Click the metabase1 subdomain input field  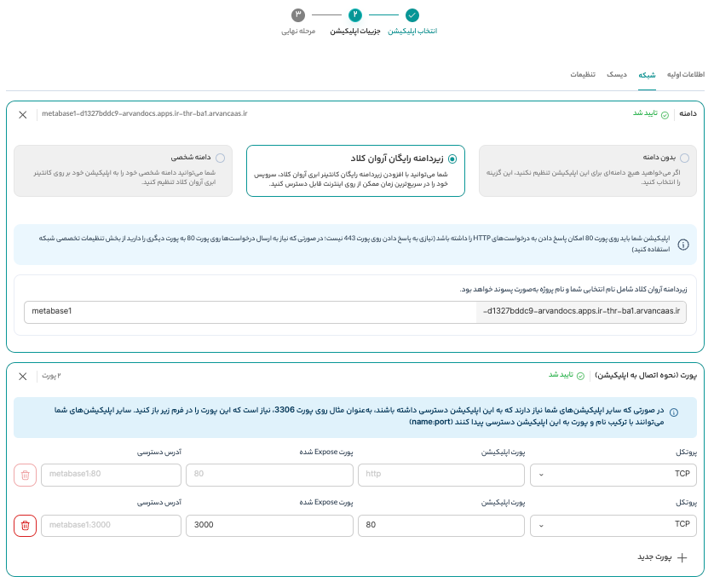pyautogui.click(x=249, y=312)
